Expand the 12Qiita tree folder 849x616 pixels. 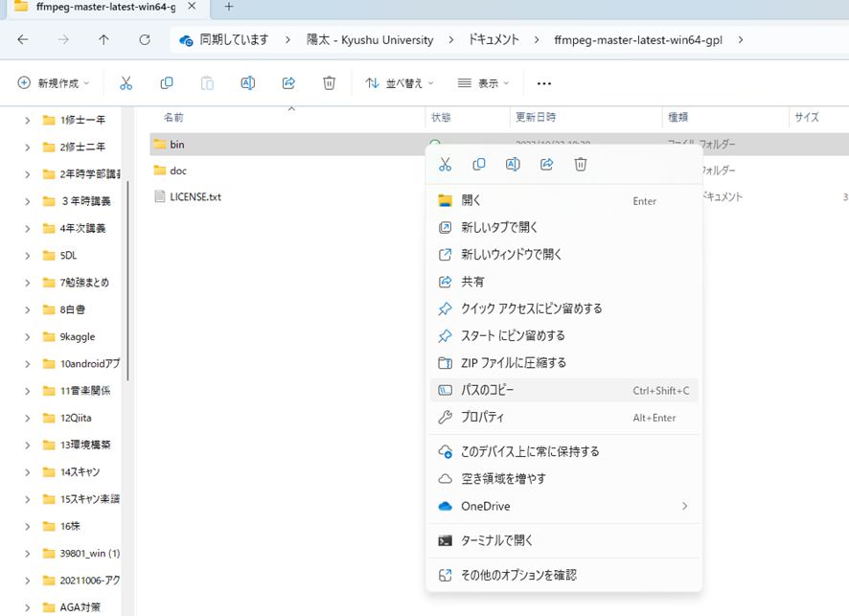pyautogui.click(x=27, y=418)
